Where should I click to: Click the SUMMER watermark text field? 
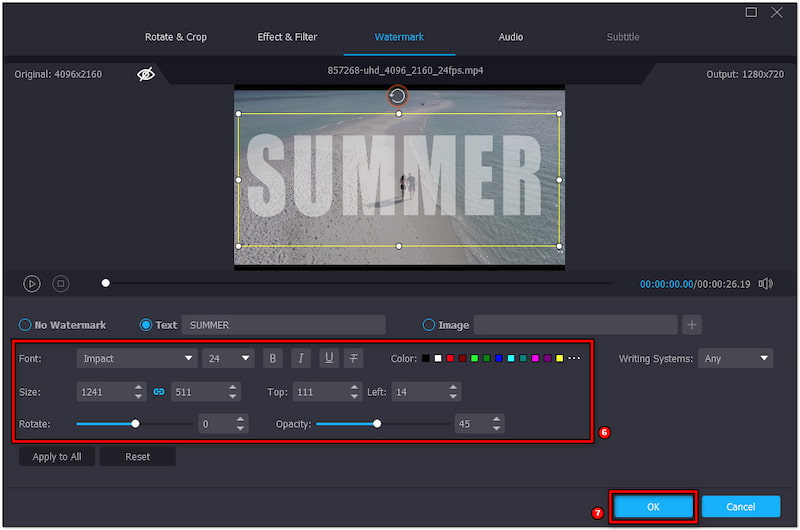pyautogui.click(x=283, y=325)
